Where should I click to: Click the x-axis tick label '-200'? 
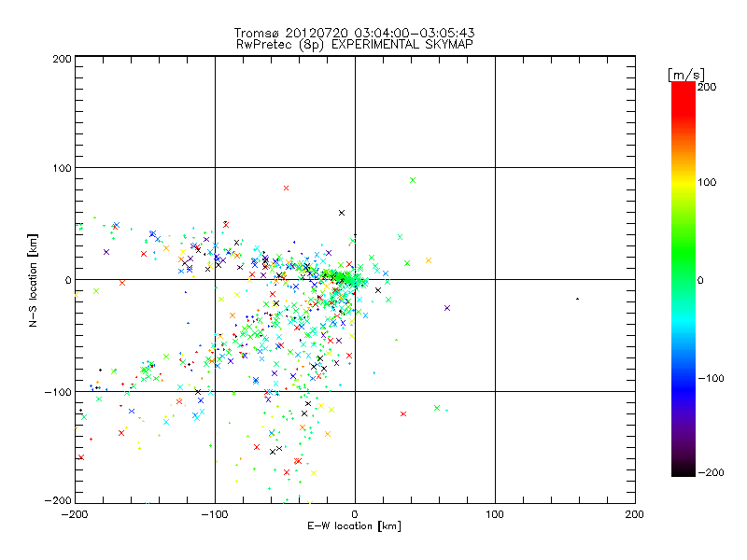pyautogui.click(x=75, y=514)
